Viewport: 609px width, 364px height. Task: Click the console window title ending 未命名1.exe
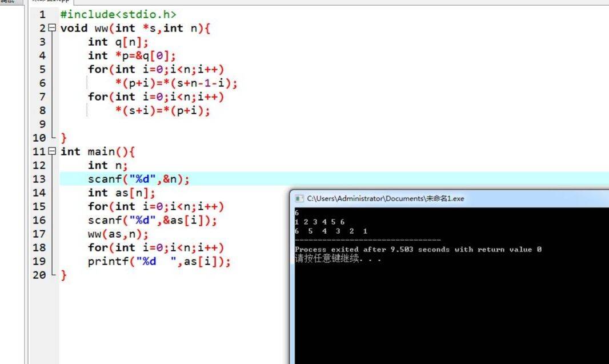385,198
